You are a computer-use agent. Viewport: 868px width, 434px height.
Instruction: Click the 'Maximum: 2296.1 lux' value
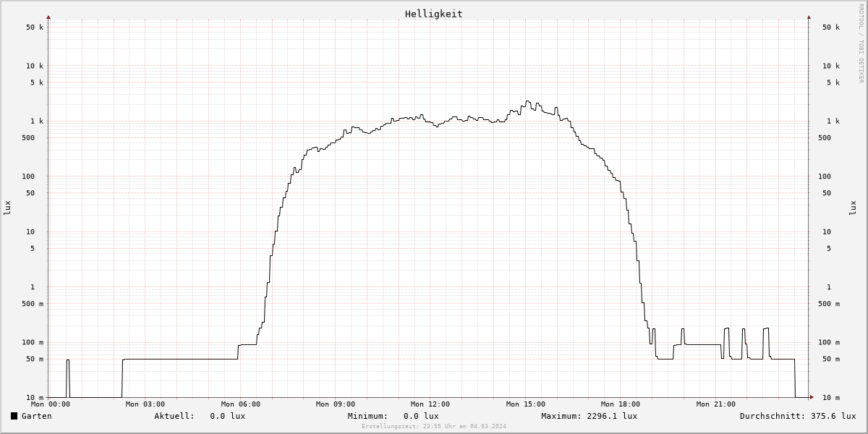click(589, 416)
